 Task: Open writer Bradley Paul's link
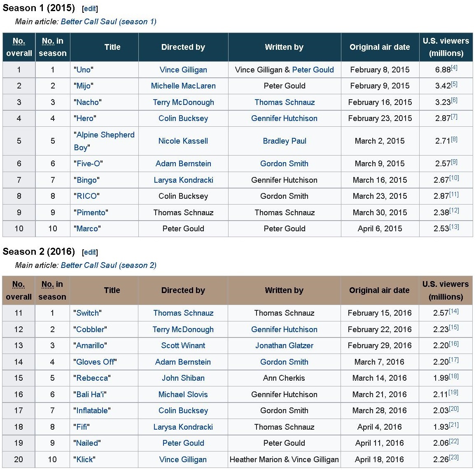pos(285,141)
